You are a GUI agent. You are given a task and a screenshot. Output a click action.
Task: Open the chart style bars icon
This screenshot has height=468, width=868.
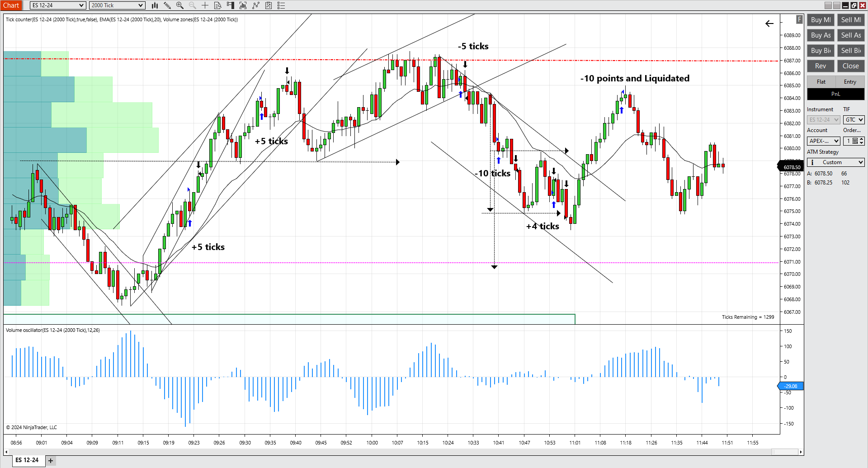click(155, 5)
